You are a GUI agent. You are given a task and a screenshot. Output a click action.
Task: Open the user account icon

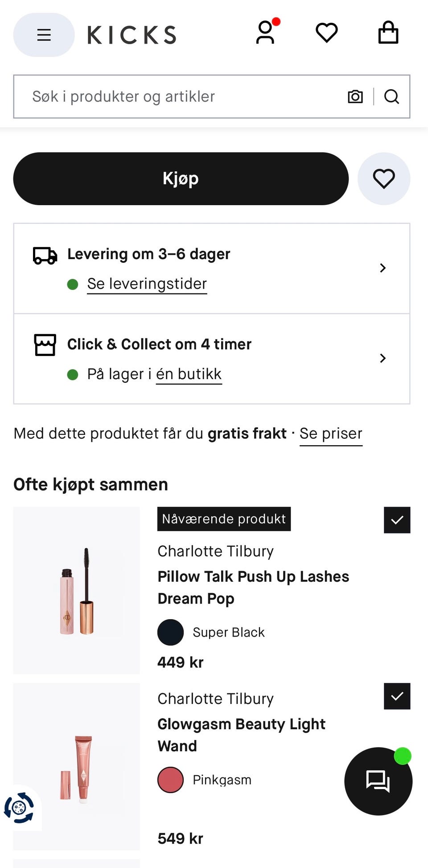[x=266, y=33]
